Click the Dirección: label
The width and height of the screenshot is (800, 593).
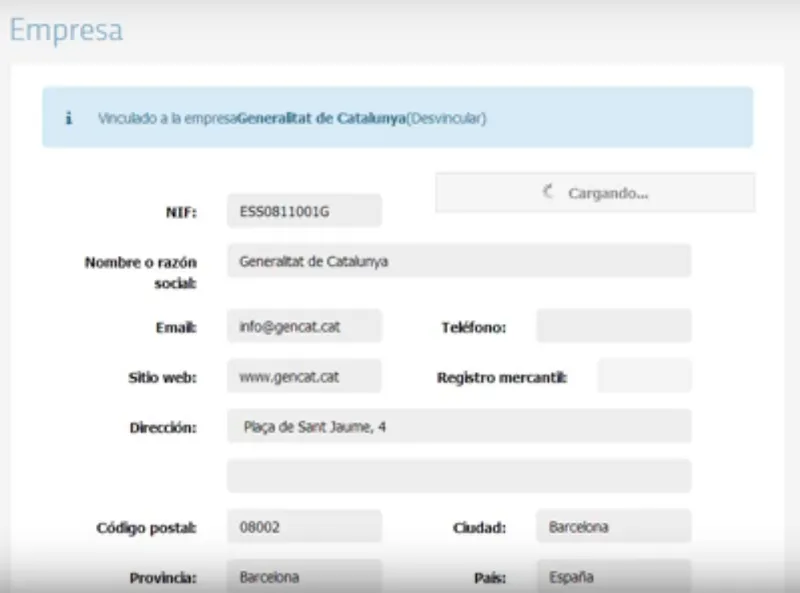click(x=163, y=427)
